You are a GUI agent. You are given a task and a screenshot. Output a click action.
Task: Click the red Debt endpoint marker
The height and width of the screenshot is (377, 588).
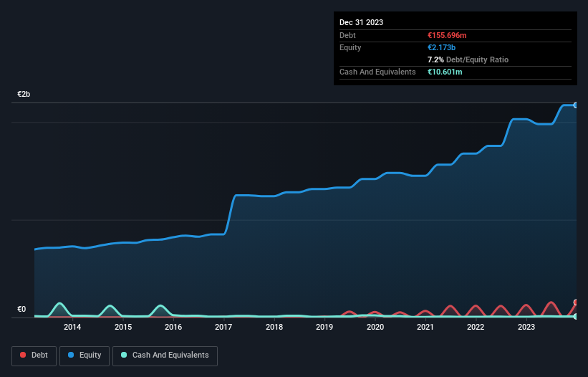point(576,302)
